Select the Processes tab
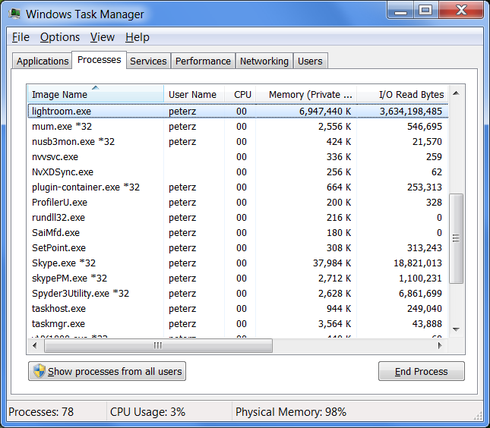Screen dimensions: 490x428 coord(99,60)
